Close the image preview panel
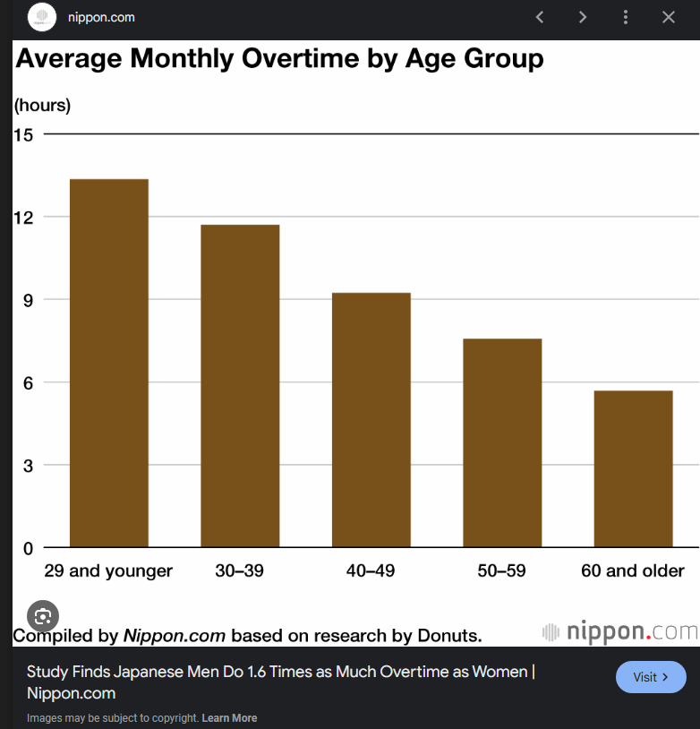Image resolution: width=700 pixels, height=729 pixels. tap(669, 18)
